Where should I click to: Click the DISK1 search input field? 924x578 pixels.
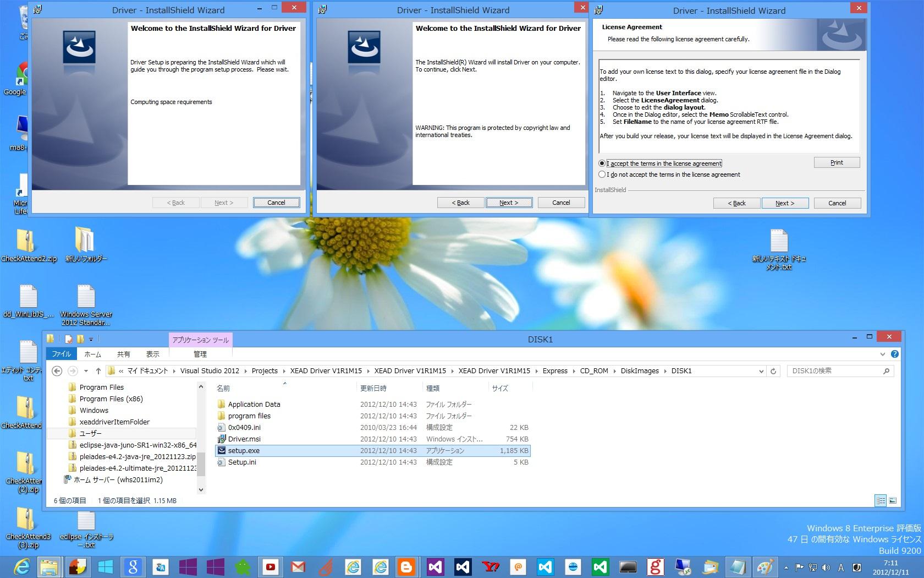click(835, 371)
